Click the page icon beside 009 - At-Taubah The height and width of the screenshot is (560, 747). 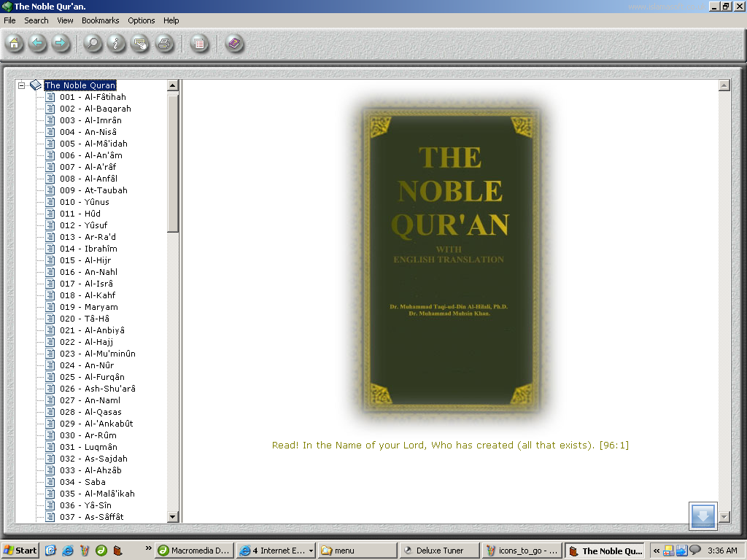pyautogui.click(x=50, y=190)
